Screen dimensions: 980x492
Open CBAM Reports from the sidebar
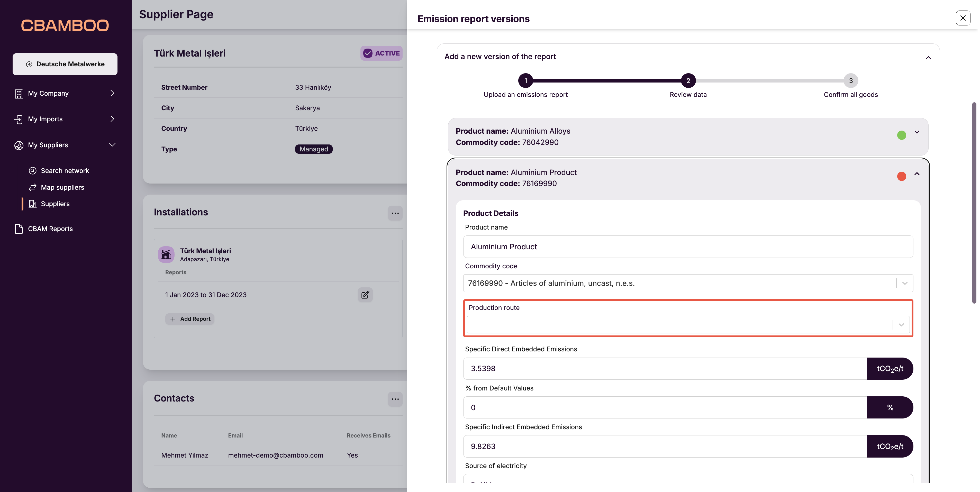tap(50, 228)
